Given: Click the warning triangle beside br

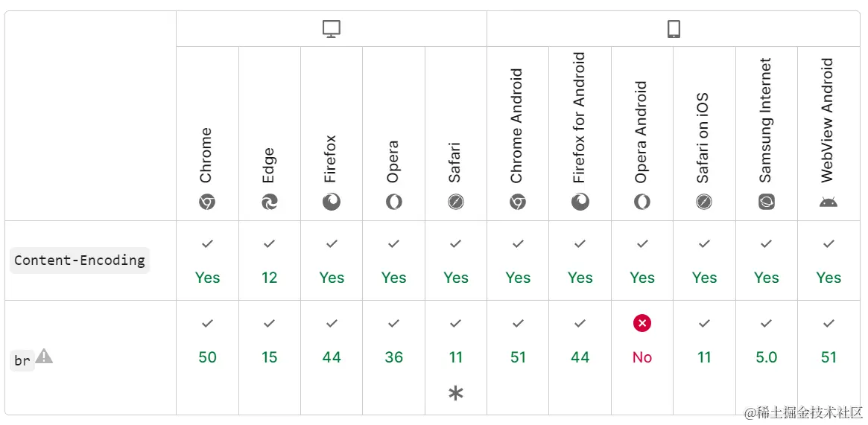Looking at the screenshot, I should tap(45, 357).
